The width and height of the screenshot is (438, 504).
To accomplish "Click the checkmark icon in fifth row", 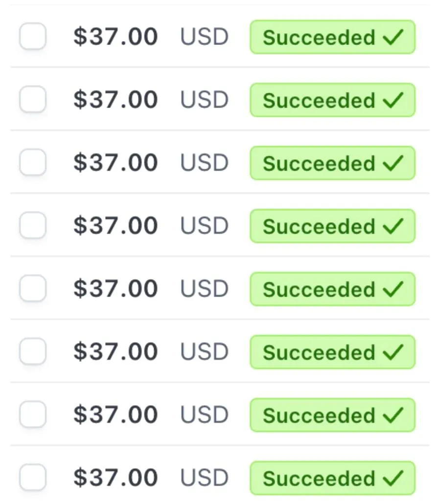I will [393, 289].
